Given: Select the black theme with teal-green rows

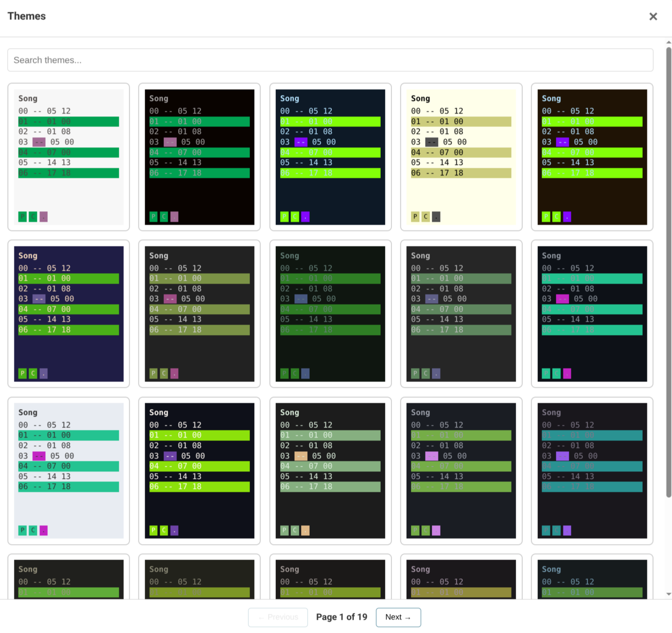Looking at the screenshot, I should click(199, 157).
